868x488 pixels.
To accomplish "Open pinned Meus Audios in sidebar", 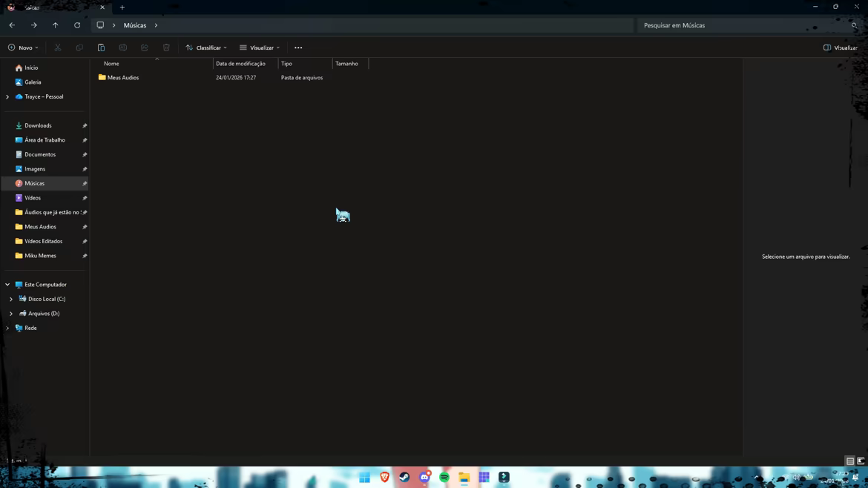I will coord(40,227).
